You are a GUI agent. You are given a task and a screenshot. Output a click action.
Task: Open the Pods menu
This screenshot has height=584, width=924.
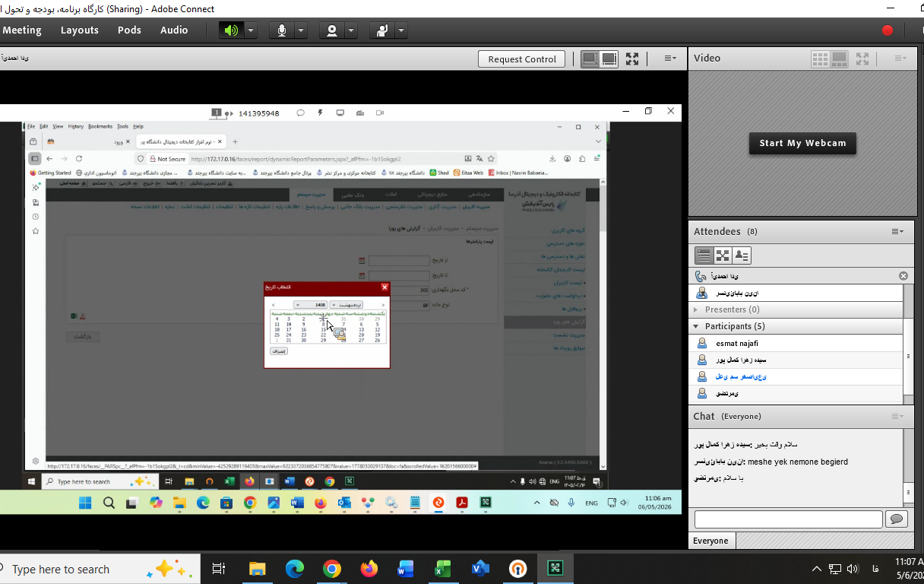point(129,30)
